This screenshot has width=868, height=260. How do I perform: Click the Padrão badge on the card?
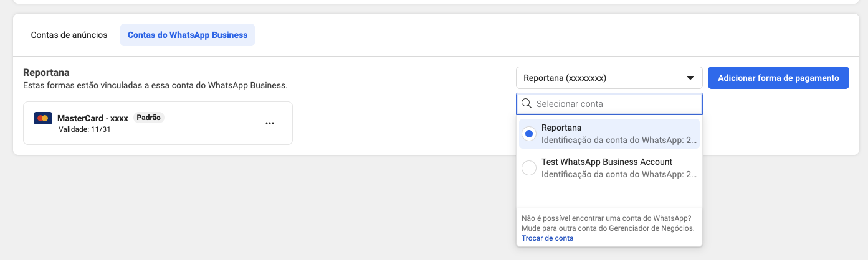coord(148,118)
